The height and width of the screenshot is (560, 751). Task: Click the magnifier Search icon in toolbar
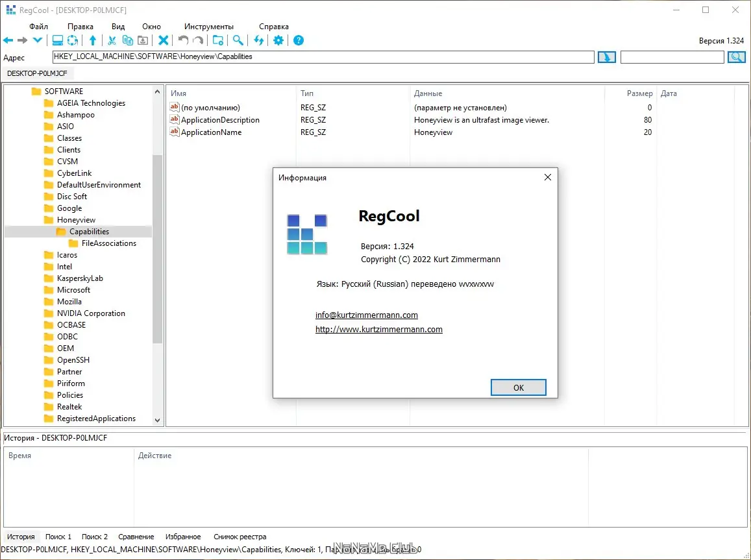238,41
